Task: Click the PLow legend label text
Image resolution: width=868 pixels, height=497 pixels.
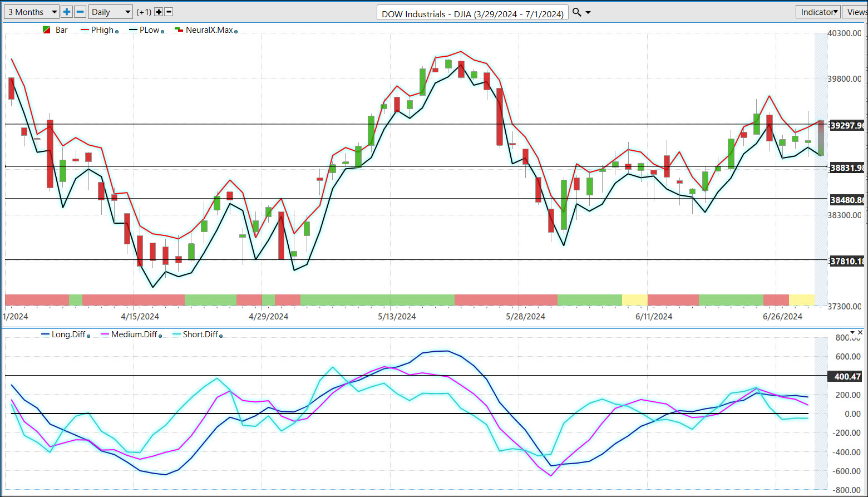Action: tap(150, 30)
